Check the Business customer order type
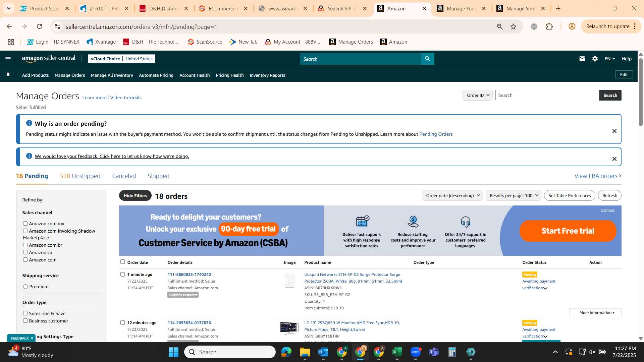644x362 pixels. (25, 320)
